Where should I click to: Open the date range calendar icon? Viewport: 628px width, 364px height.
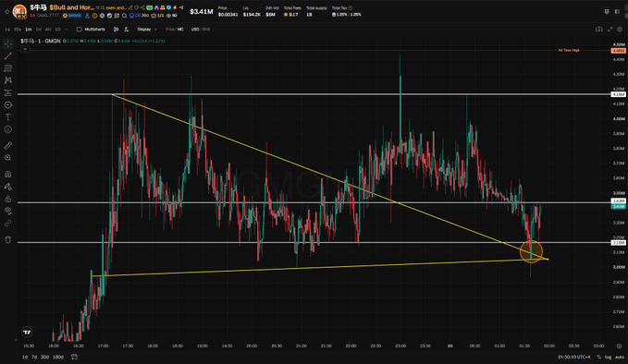click(x=75, y=357)
